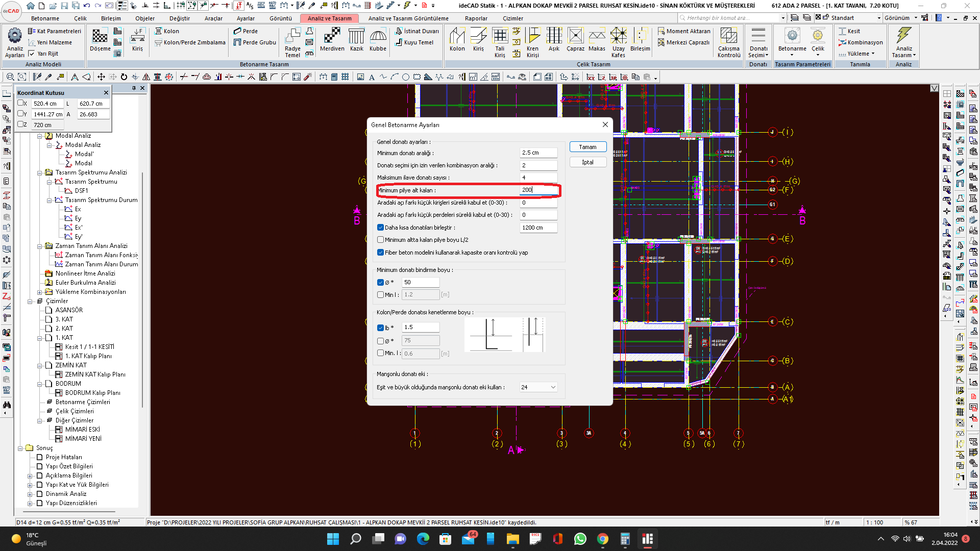The height and width of the screenshot is (551, 980).
Task: Confirm dialog with Tamam button
Action: click(587, 147)
